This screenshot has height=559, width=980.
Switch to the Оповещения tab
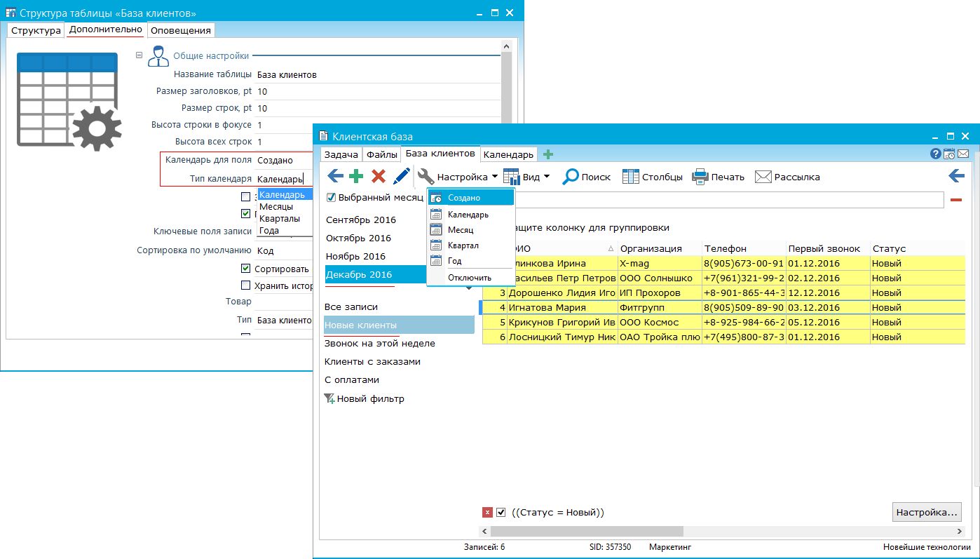pyautogui.click(x=181, y=31)
